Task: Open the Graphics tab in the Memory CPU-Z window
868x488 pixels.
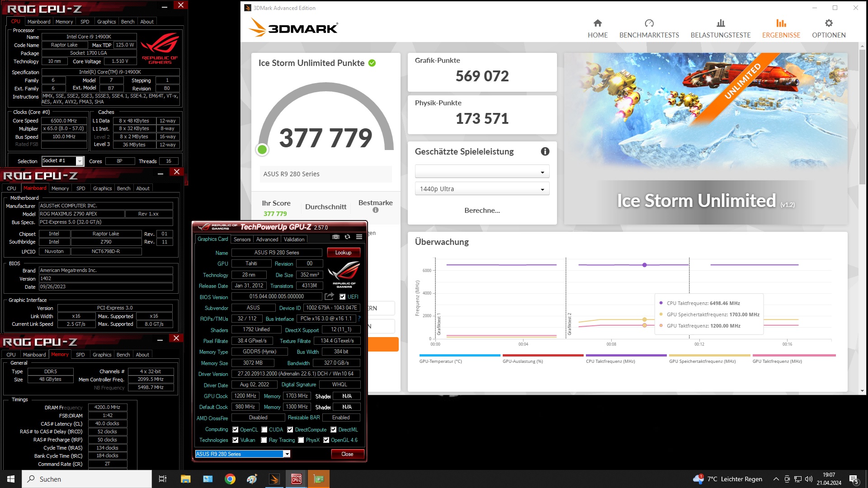Action: 102,355
